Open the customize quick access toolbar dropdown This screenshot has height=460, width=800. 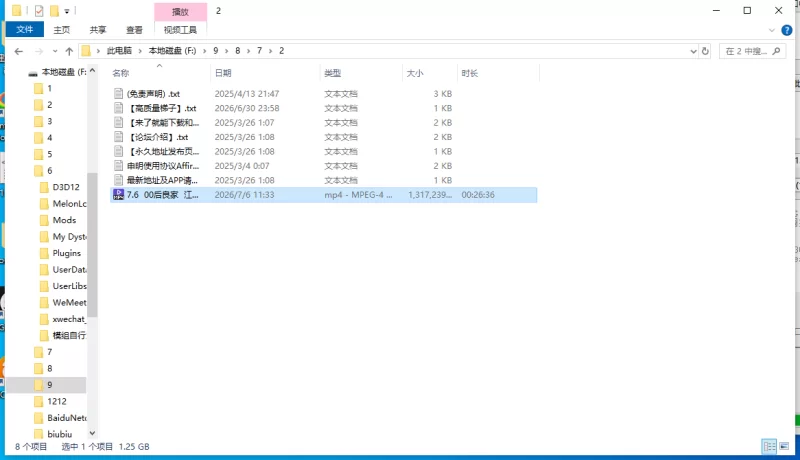(67, 11)
